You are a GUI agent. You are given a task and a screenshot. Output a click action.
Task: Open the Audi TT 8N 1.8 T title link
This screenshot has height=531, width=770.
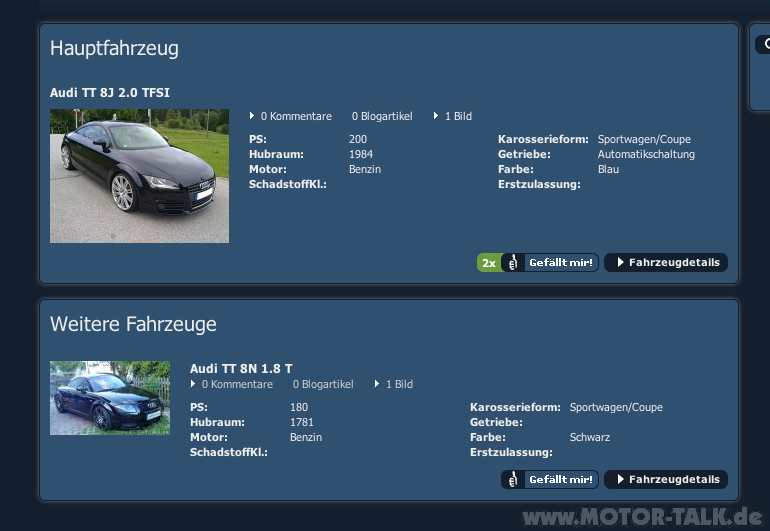pos(241,369)
